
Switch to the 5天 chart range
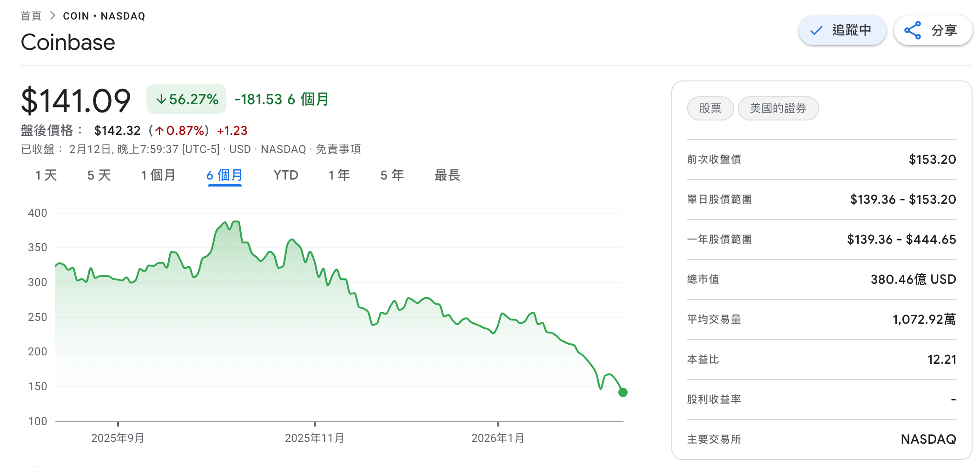point(98,175)
